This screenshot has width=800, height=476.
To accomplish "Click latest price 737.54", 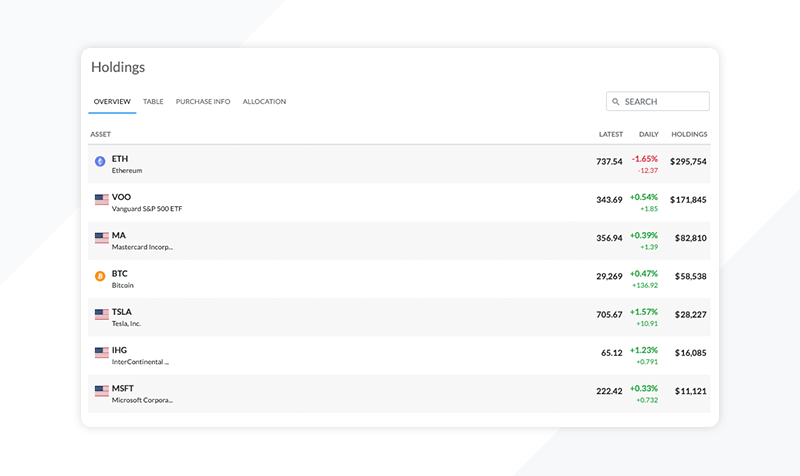I will tap(609, 162).
